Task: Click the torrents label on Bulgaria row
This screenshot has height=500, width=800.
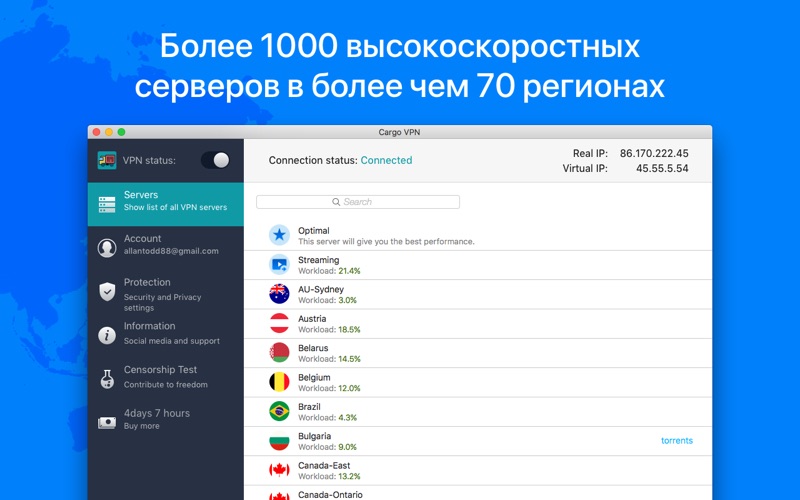Action: coord(677,441)
